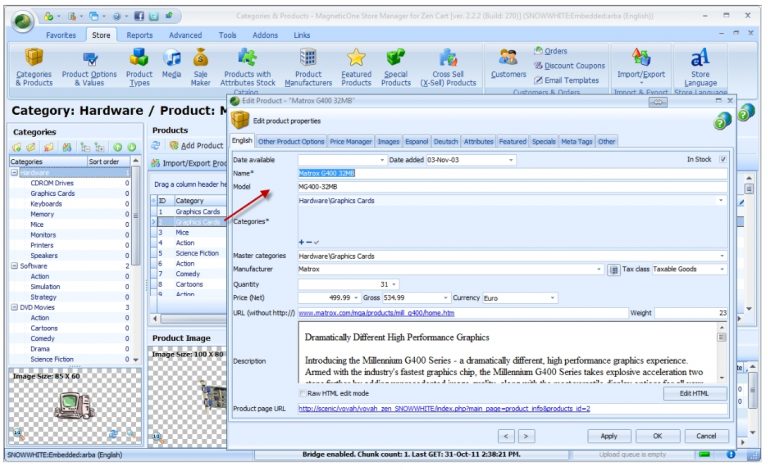
Task: Click the Edit HTML button
Action: point(694,393)
